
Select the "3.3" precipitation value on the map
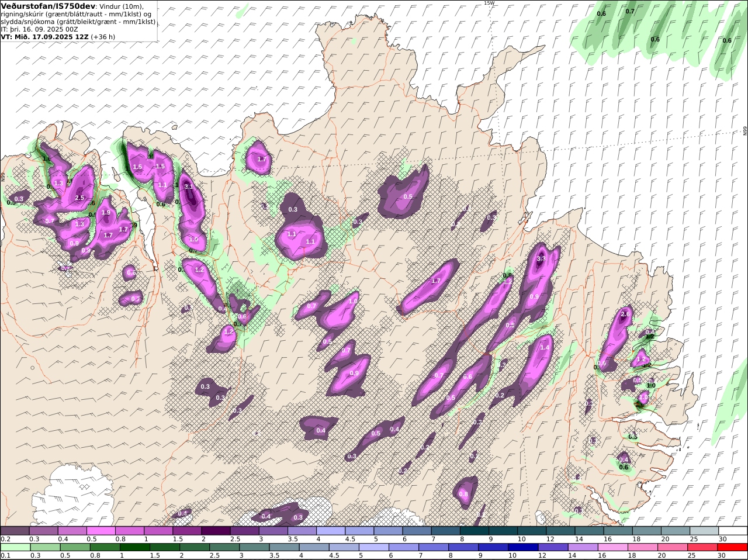coord(541,258)
